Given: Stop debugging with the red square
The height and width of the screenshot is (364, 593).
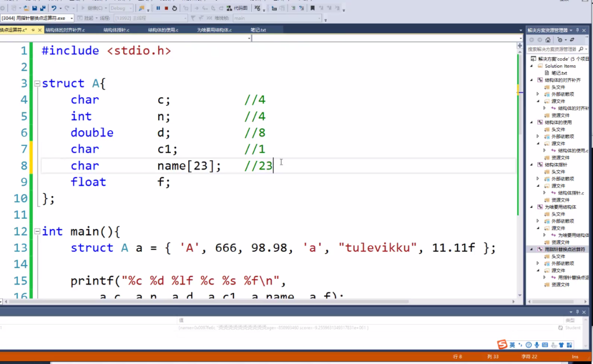Looking at the screenshot, I should pyautogui.click(x=166, y=8).
